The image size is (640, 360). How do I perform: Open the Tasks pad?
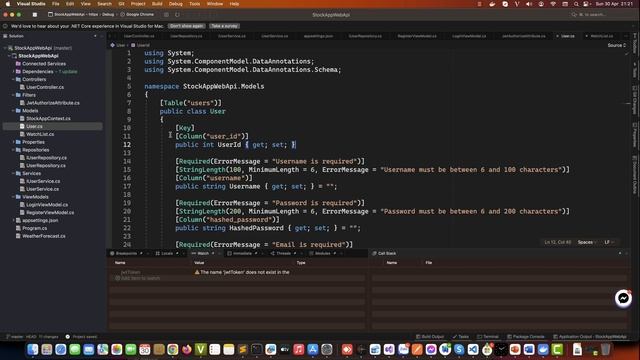pos(461,337)
